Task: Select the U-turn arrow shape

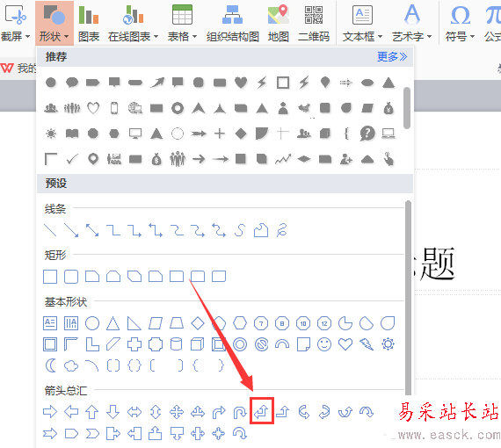Action: tap(240, 412)
